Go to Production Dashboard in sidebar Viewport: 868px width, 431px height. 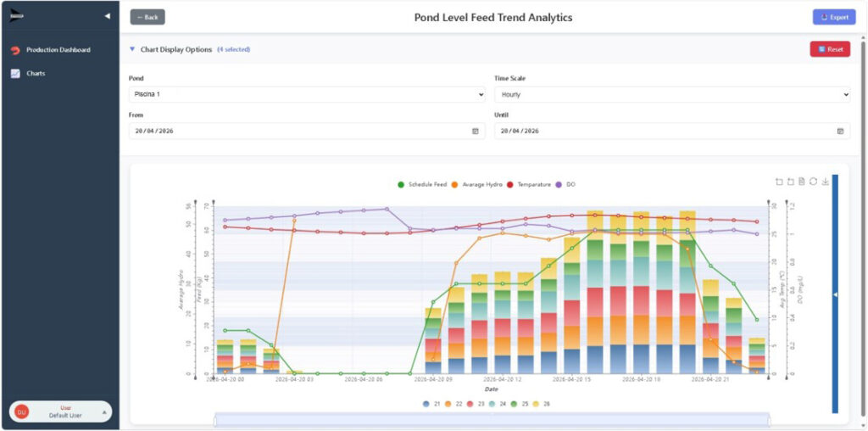[58, 50]
